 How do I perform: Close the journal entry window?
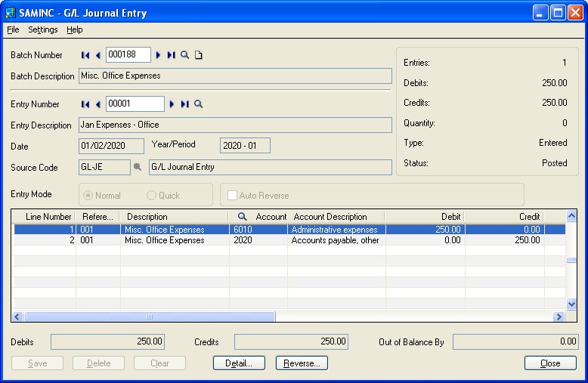coord(550,363)
